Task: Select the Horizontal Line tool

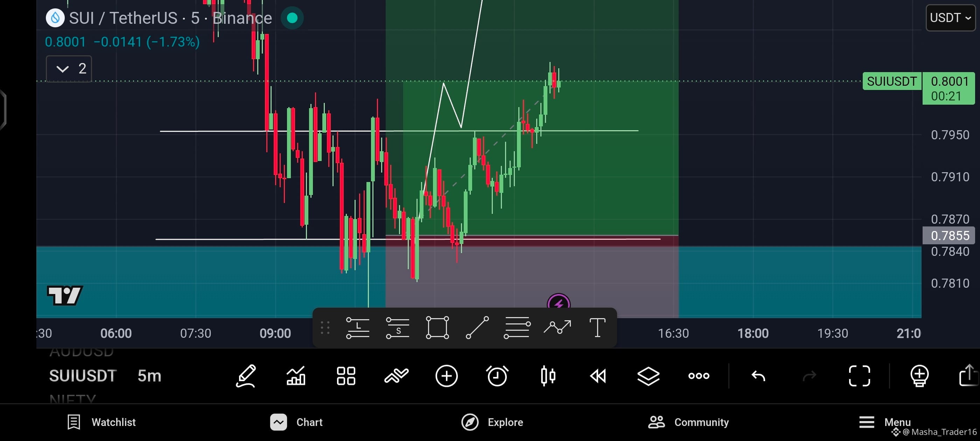Action: [517, 328]
